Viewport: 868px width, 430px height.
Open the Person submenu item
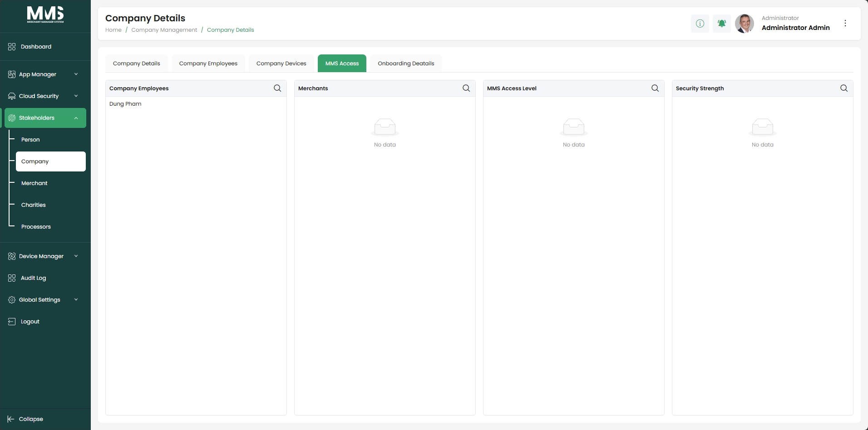(30, 140)
